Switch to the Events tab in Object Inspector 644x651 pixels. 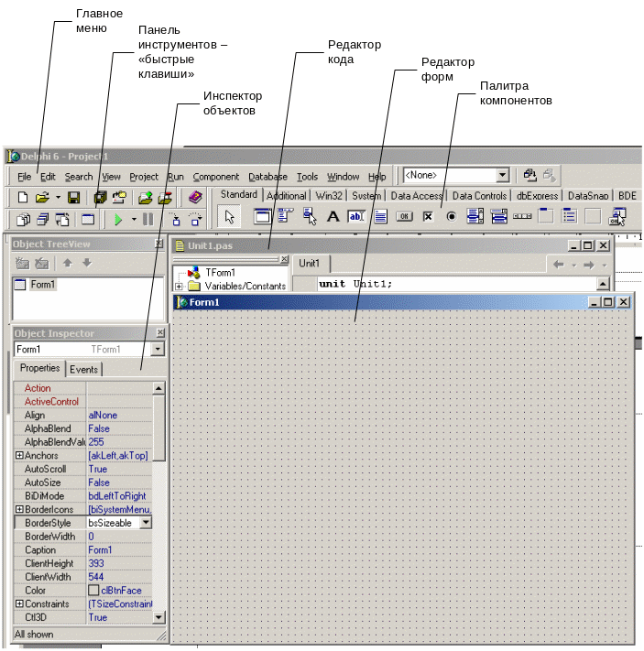click(83, 370)
